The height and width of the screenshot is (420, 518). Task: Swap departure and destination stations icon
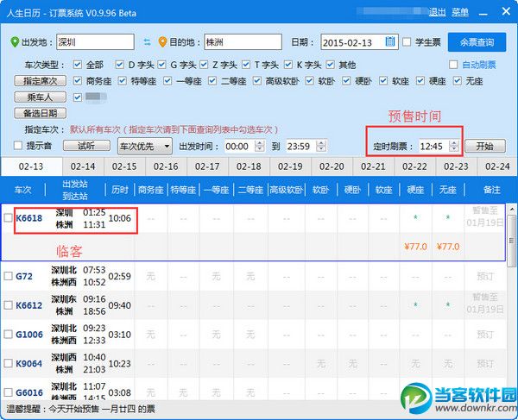(x=147, y=42)
